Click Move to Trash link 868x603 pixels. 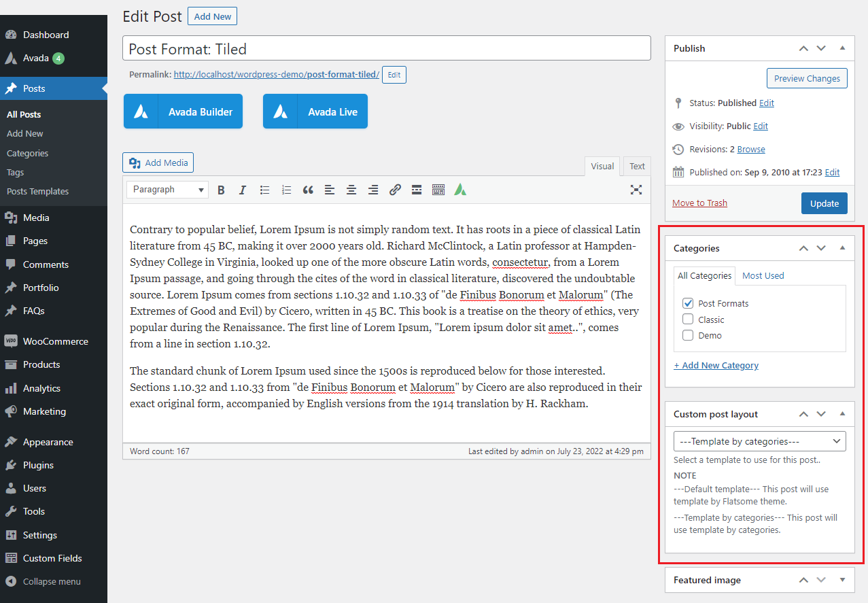pos(699,203)
